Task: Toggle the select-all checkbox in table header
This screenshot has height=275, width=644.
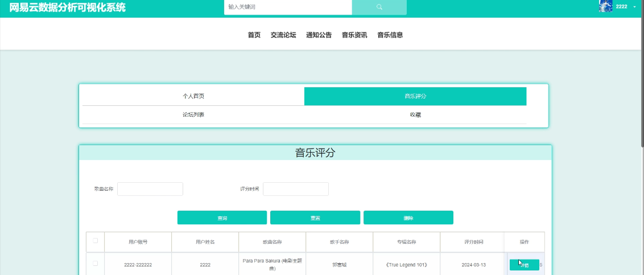Action: [x=95, y=241]
